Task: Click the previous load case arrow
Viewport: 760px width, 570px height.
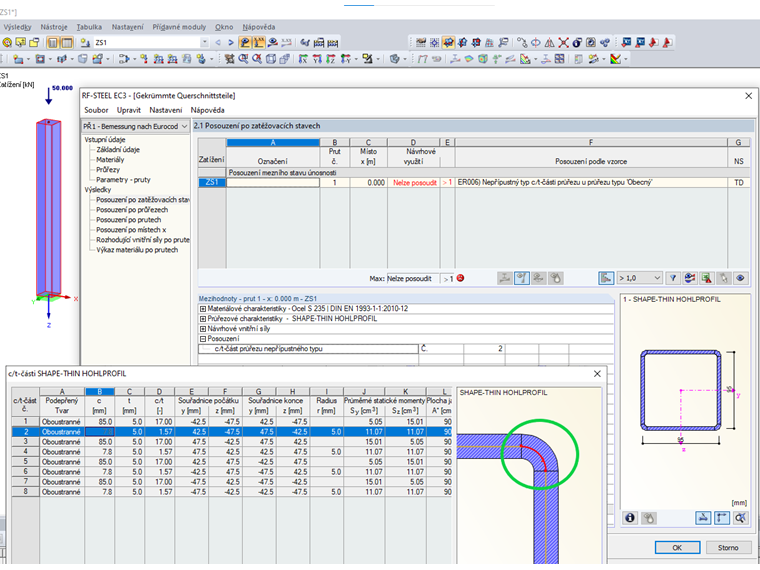Action: (x=219, y=43)
